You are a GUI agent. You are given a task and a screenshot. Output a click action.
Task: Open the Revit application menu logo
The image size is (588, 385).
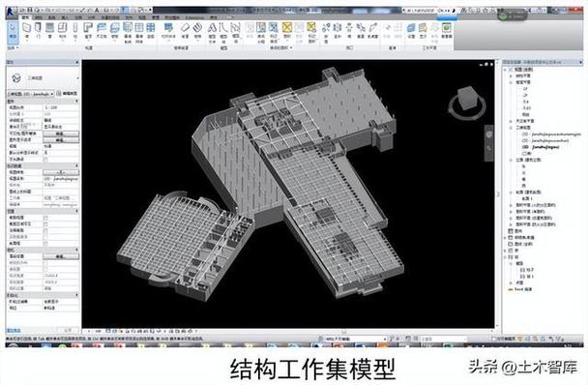coord(12,12)
